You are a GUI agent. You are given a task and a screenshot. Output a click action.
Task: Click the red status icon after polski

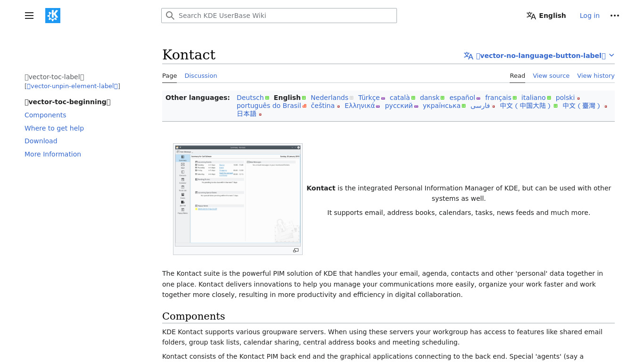(x=578, y=98)
